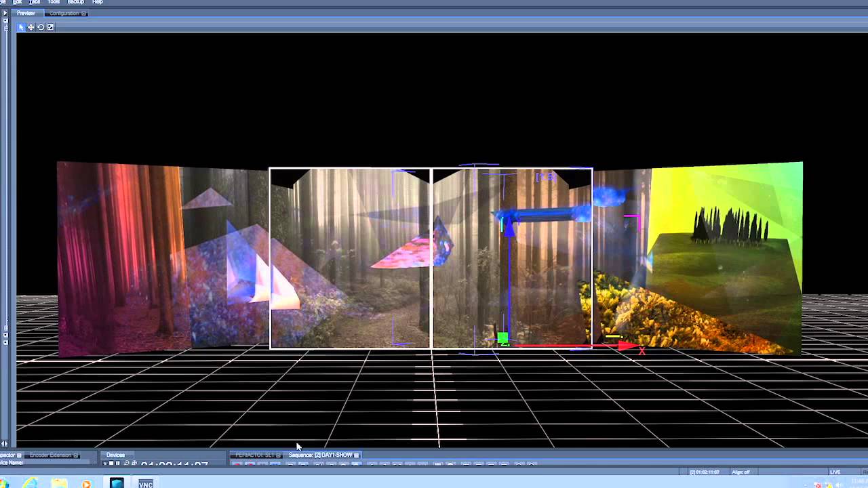
Task: Select the left forest screen in the preview
Action: click(163, 258)
